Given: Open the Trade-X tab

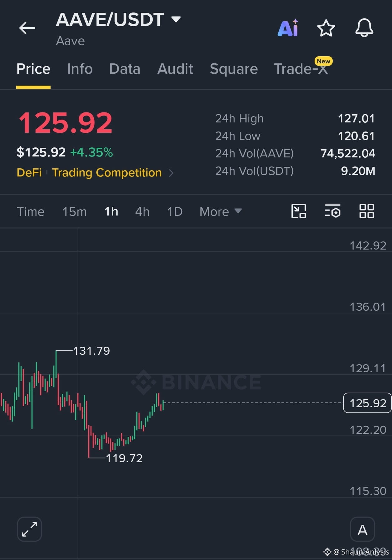Looking at the screenshot, I should click(x=301, y=69).
